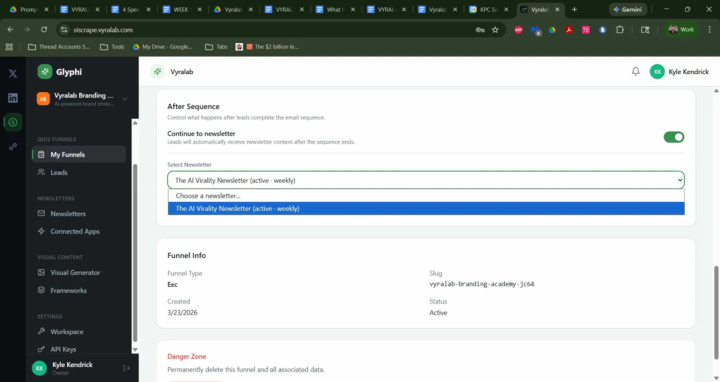Screen dimensions: 720x382
Task: Select the green circular funnel sidebar icon
Action: (x=13, y=122)
